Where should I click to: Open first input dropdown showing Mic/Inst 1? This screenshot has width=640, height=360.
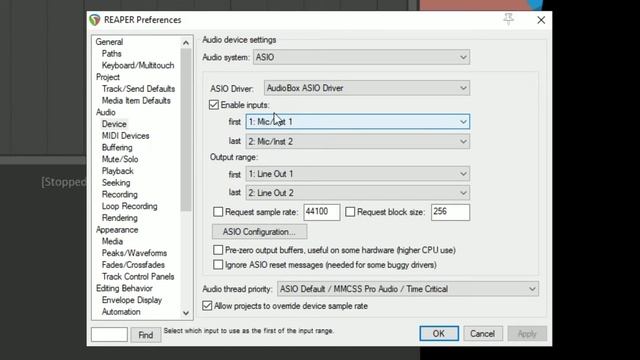(358, 122)
